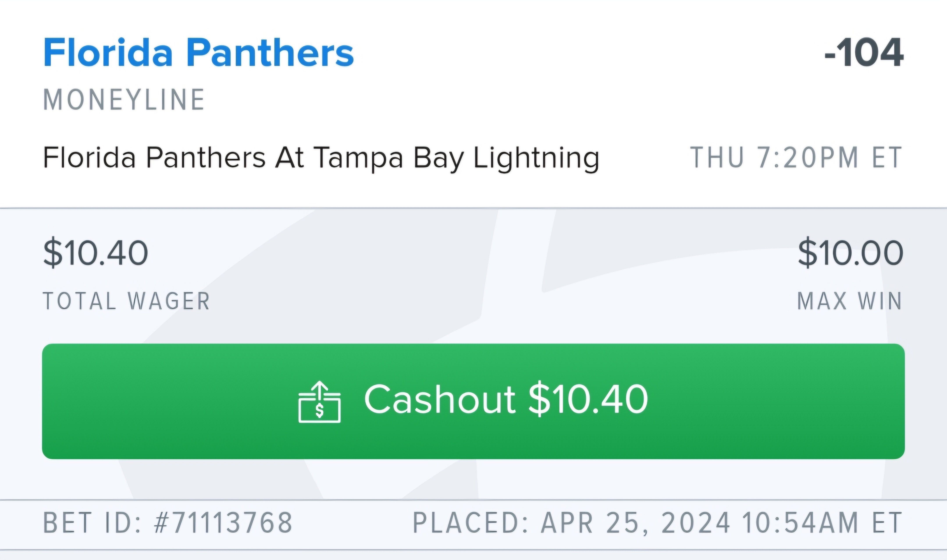
Task: Click the $10.00 max win amount
Action: 850,253
